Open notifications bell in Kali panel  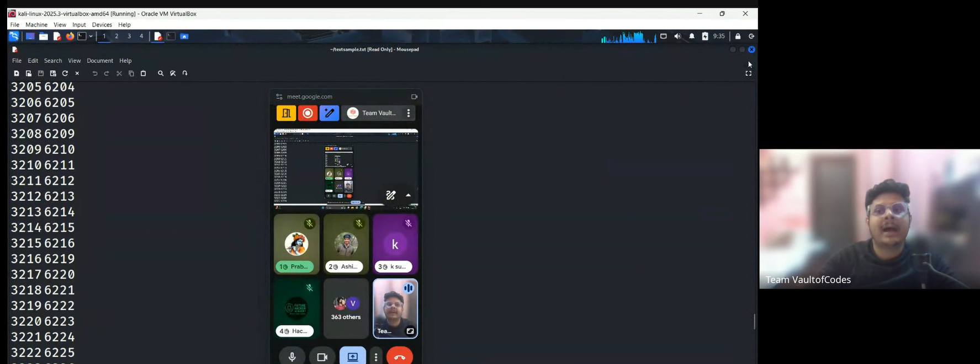click(692, 36)
